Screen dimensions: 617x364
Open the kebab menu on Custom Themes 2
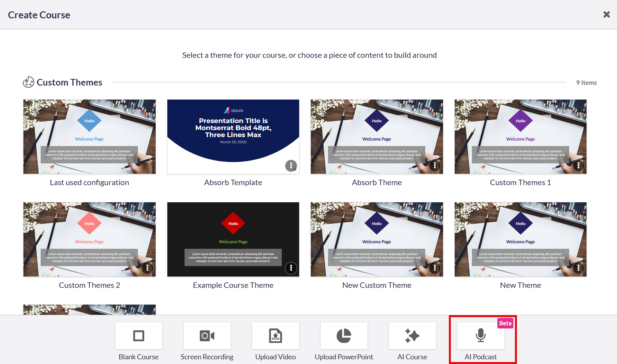[147, 268]
